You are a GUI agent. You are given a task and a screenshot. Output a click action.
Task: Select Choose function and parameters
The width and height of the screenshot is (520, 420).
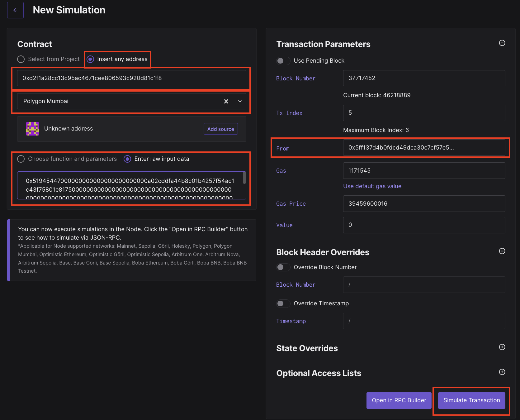(21, 159)
